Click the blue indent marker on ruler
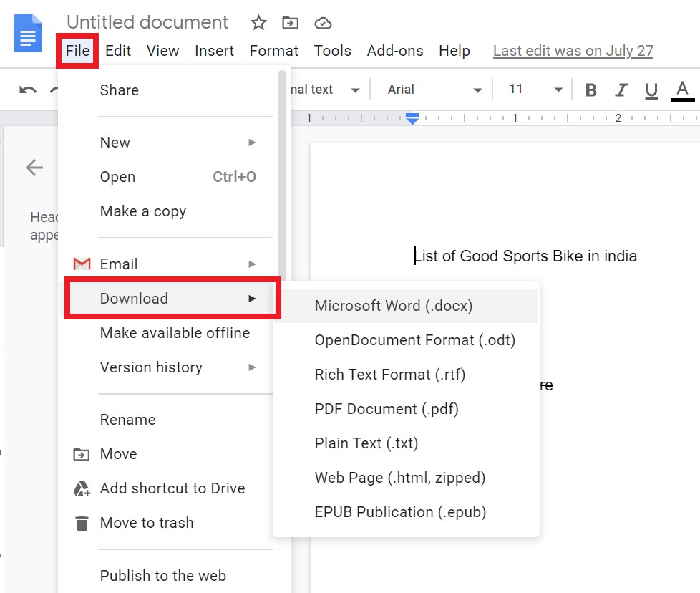Image resolution: width=700 pixels, height=593 pixels. [412, 118]
